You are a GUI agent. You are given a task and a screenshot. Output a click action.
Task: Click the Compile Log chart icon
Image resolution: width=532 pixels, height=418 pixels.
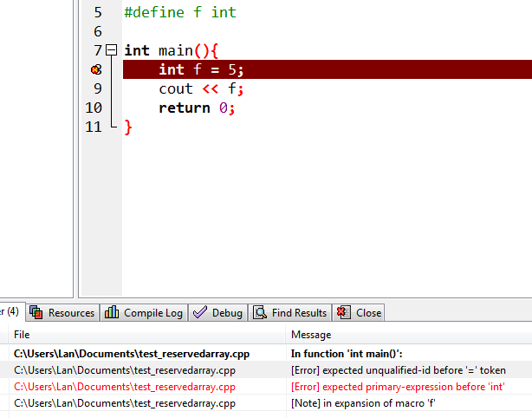click(x=112, y=312)
